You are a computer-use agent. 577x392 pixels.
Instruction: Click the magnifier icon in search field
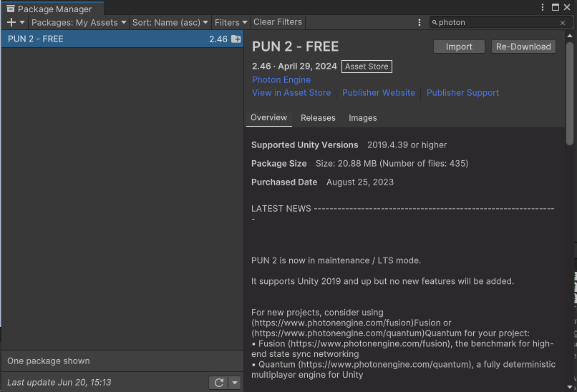(435, 23)
